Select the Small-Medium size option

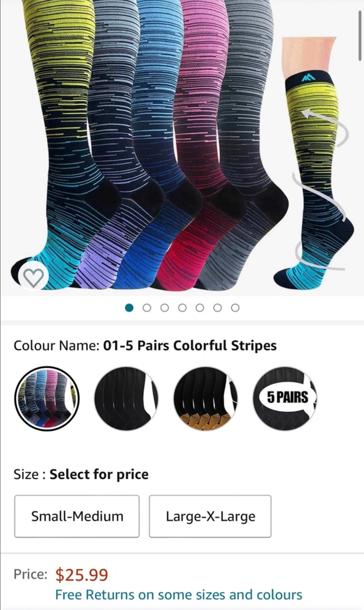pos(77,516)
